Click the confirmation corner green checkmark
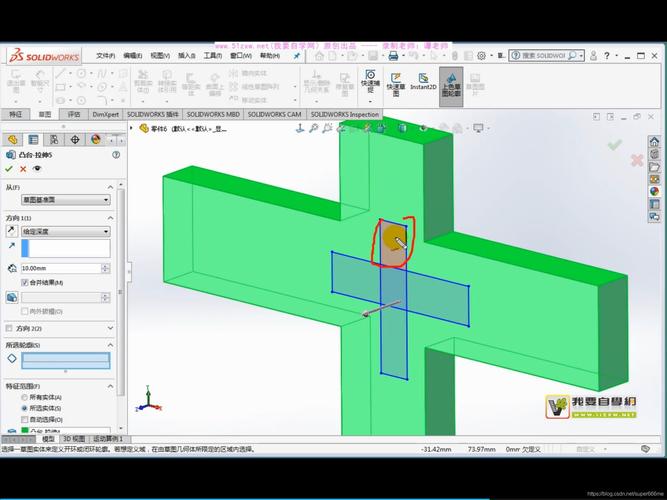 coord(614,145)
